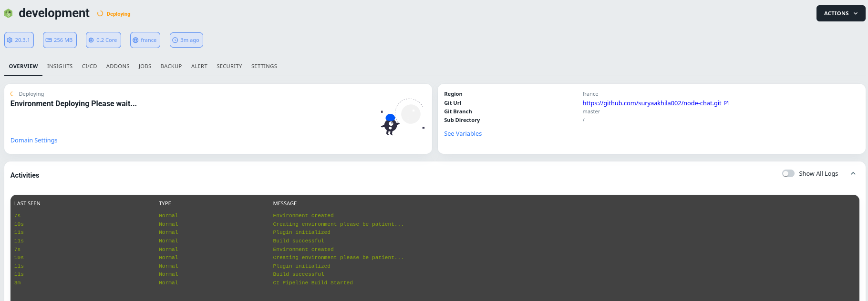Click the Activities section heading
Image resolution: width=868 pixels, height=301 pixels.
coord(25,175)
